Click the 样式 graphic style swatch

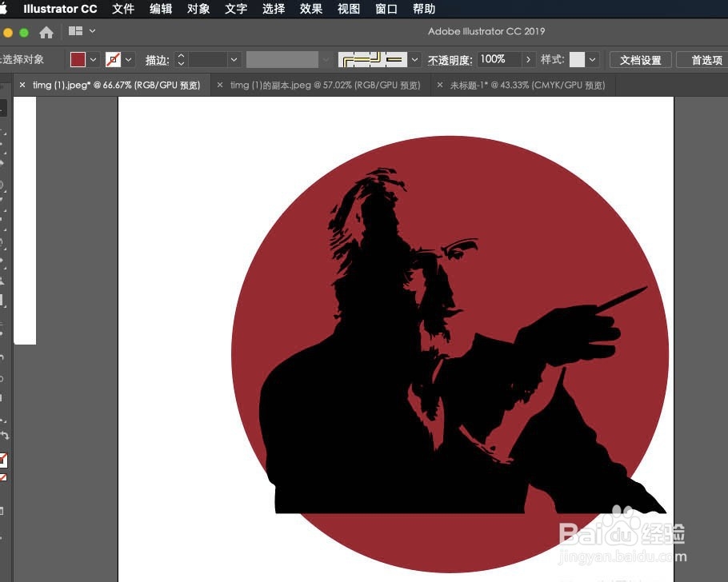coord(577,59)
